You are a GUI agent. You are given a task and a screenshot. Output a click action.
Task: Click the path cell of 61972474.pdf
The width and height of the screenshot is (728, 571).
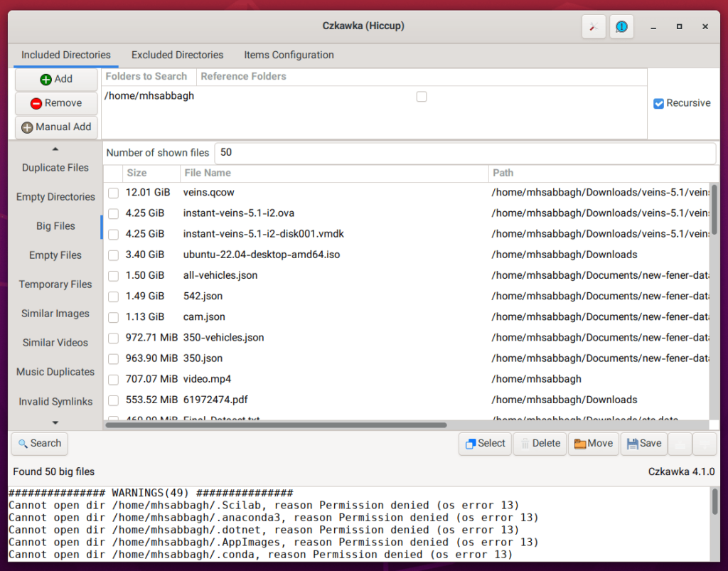click(564, 400)
